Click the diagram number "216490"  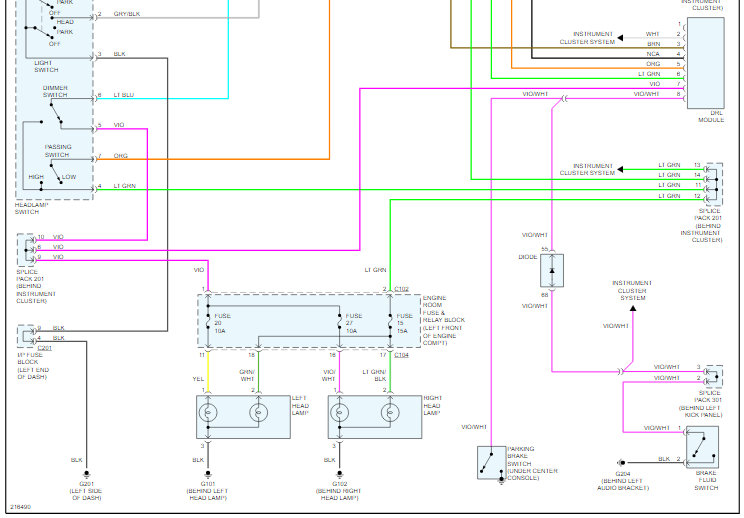[20, 507]
